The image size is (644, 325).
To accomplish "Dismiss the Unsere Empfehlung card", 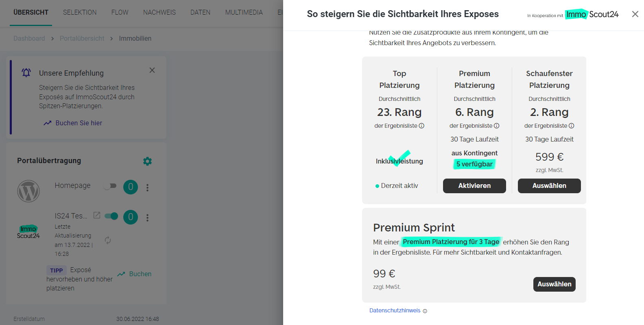I will tap(152, 70).
